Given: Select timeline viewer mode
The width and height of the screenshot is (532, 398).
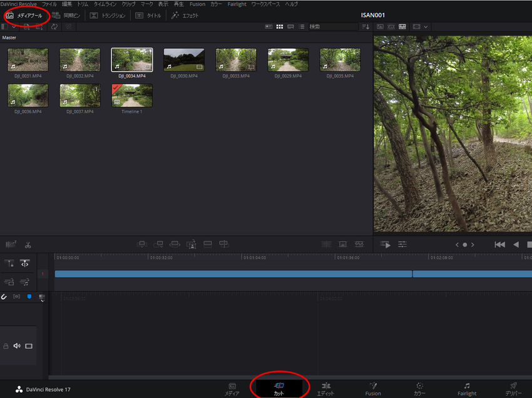Looking at the screenshot, I should (402, 26).
